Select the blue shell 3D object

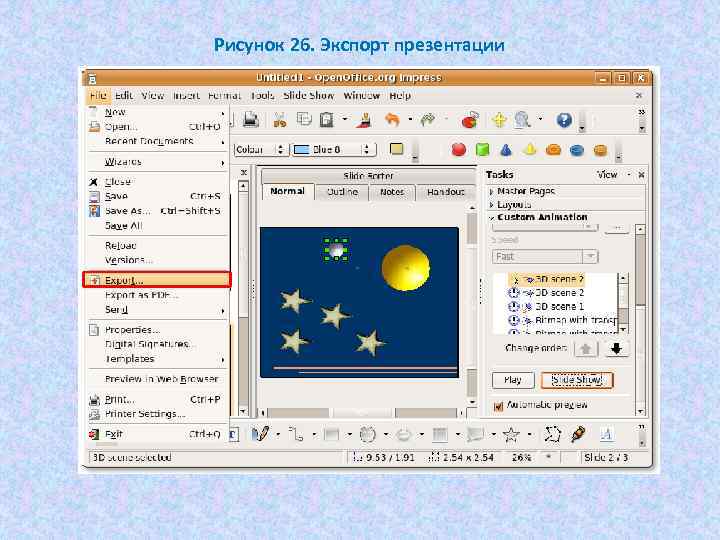(x=577, y=150)
